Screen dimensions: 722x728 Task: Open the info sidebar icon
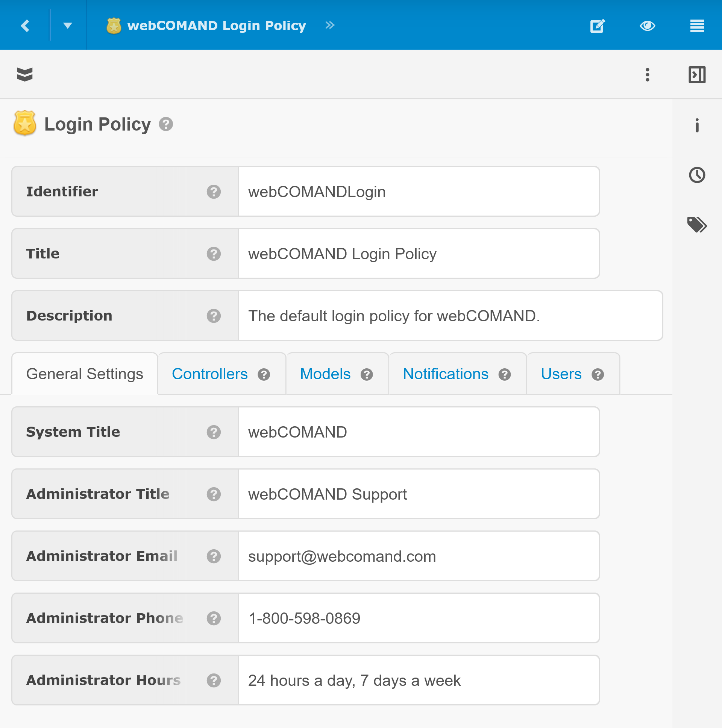[697, 125]
